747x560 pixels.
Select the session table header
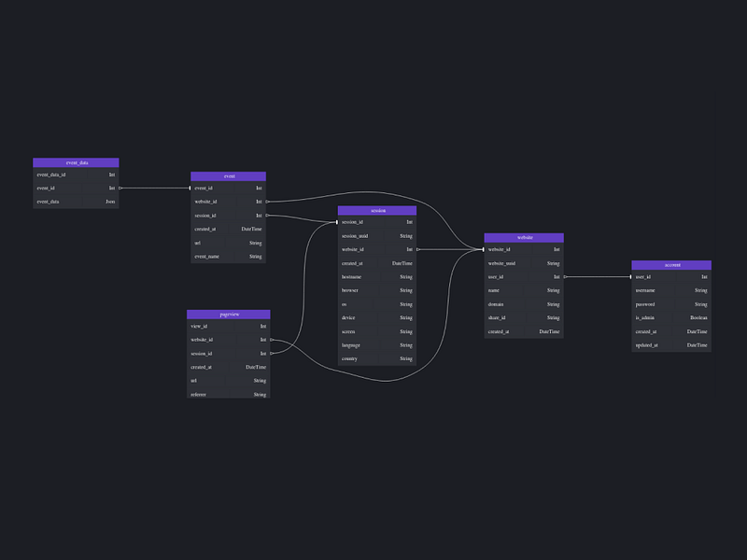tap(375, 210)
